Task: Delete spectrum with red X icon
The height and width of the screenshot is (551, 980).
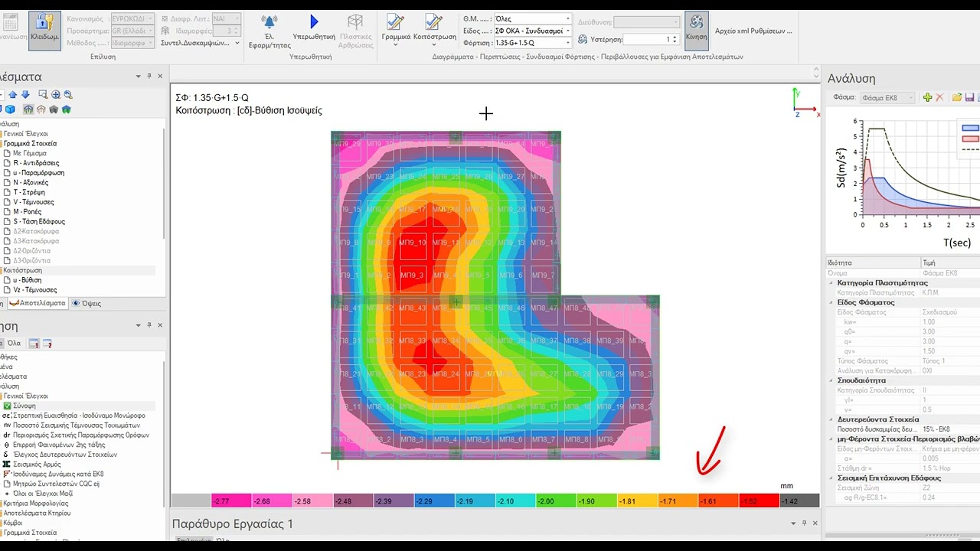Action: [939, 97]
